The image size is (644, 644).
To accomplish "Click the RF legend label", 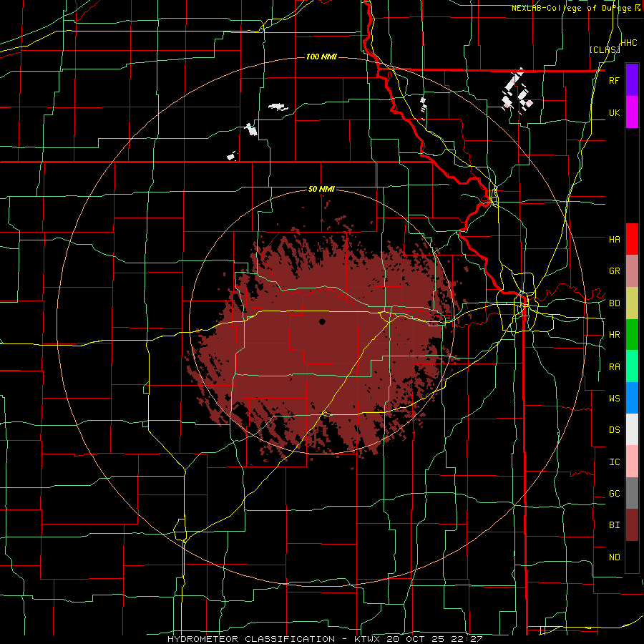I will point(615,80).
